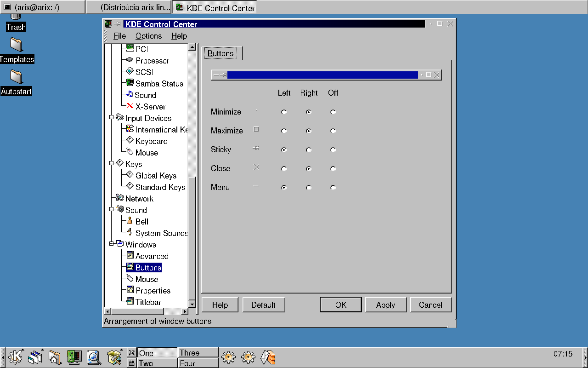
Task: Click the Cancel button
Action: [x=430, y=305]
